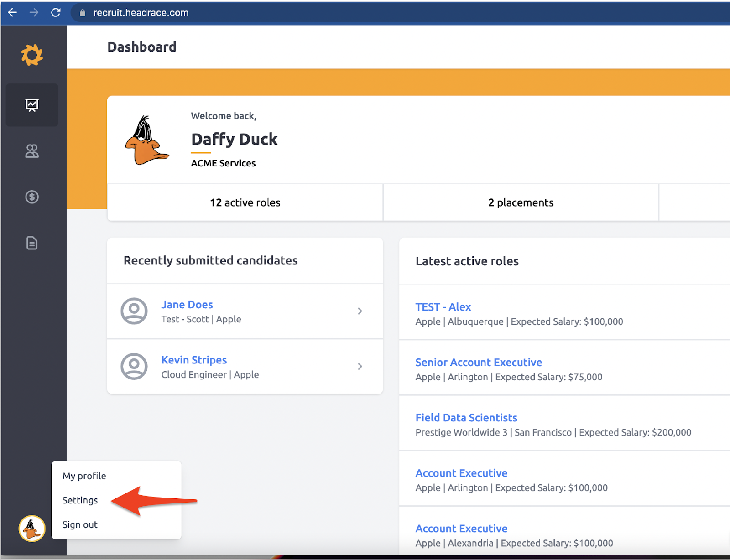Open the TEST - Alex role
This screenshot has height=560, width=730.
click(x=443, y=307)
